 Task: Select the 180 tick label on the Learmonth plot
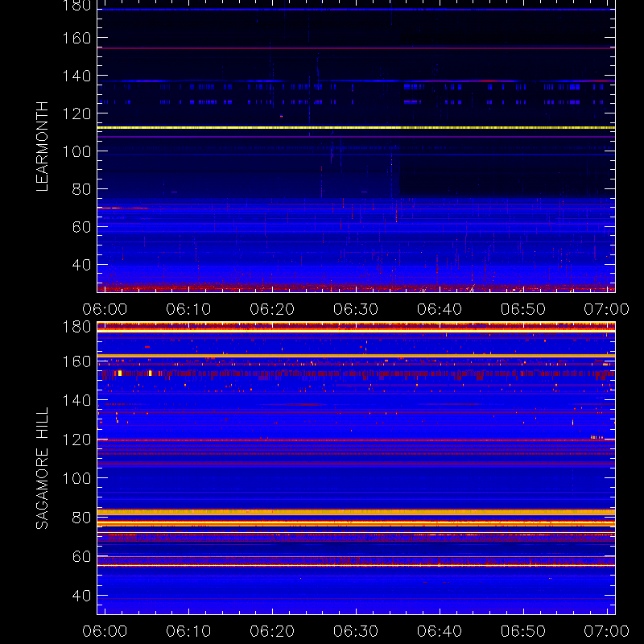coord(76,6)
